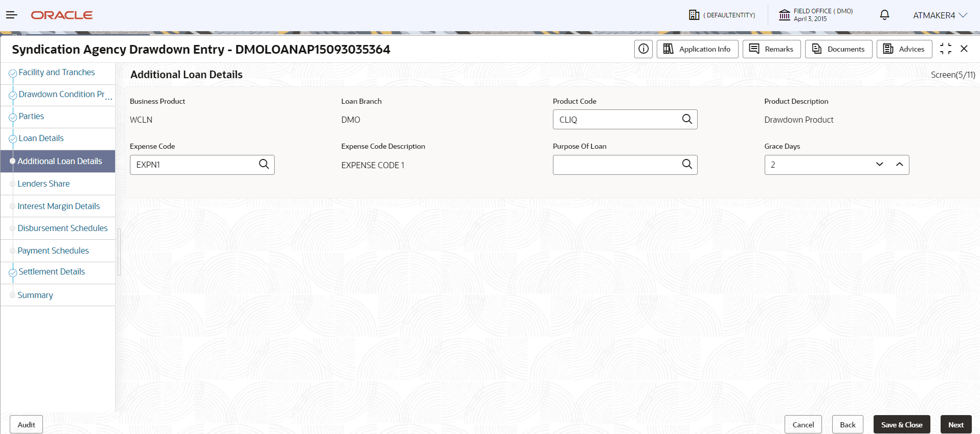Screen dimensions: 980x434
Task: Decrease Grace Days with down arrow
Action: [880, 165]
